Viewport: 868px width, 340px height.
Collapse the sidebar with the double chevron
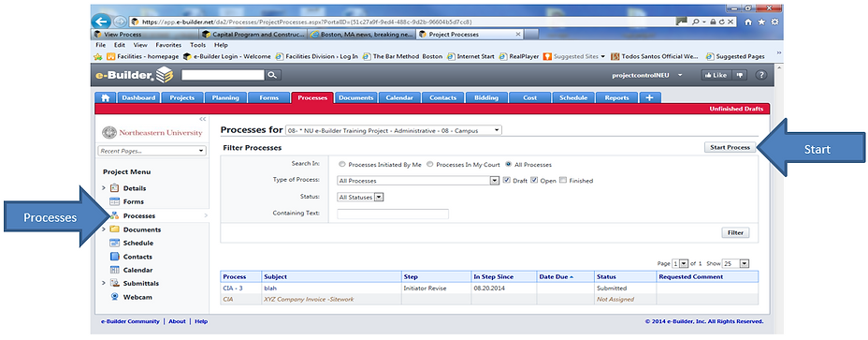click(203, 119)
